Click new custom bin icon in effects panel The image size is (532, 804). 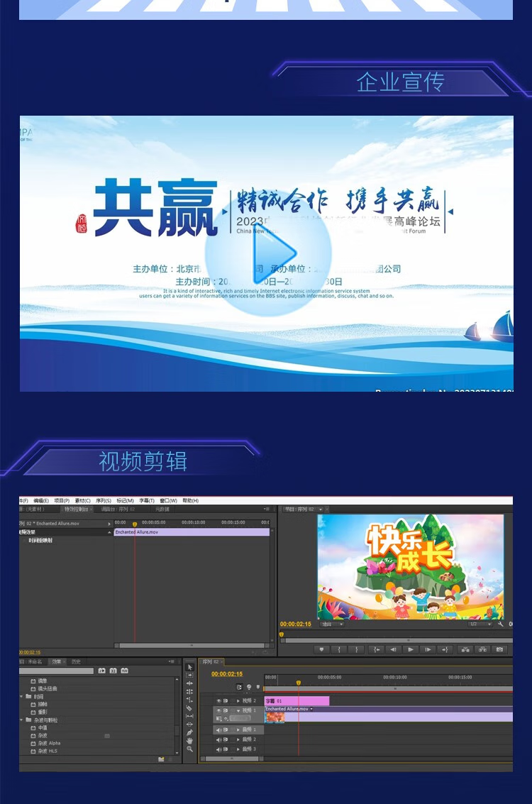point(161,759)
